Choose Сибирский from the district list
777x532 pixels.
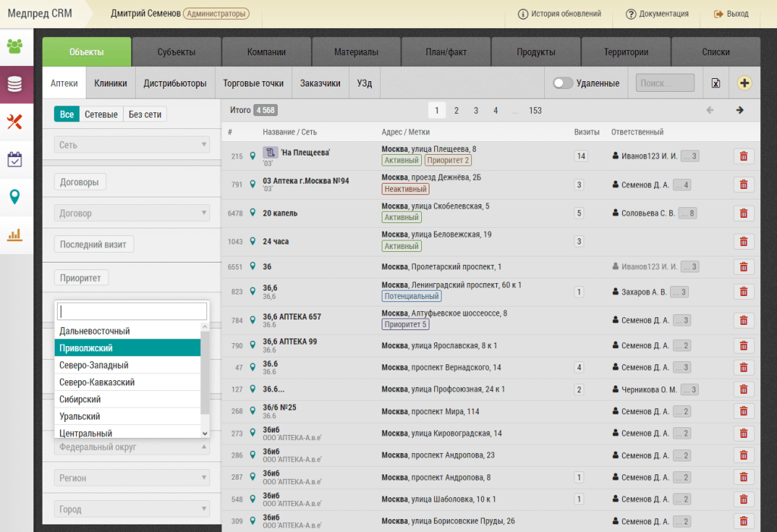click(x=127, y=399)
